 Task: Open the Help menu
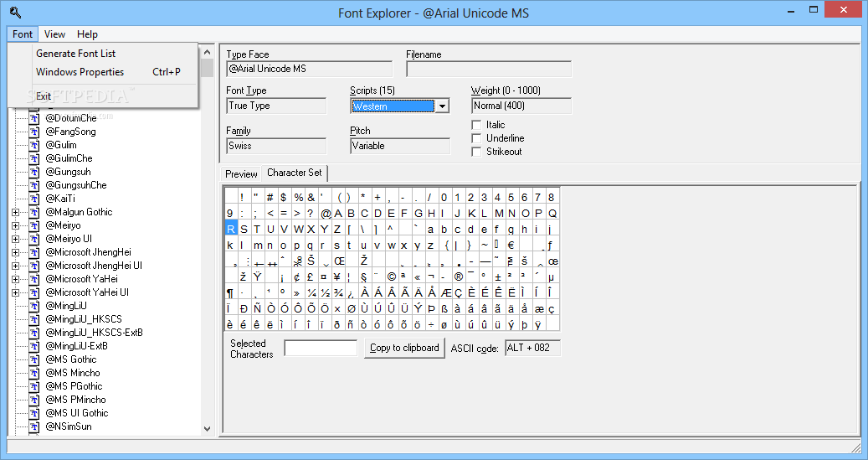pos(87,34)
